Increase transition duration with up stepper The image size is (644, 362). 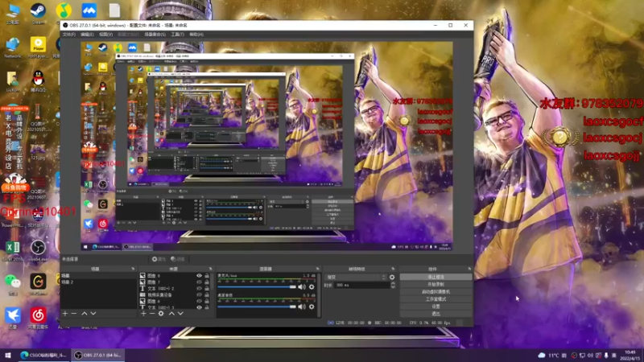click(x=393, y=283)
